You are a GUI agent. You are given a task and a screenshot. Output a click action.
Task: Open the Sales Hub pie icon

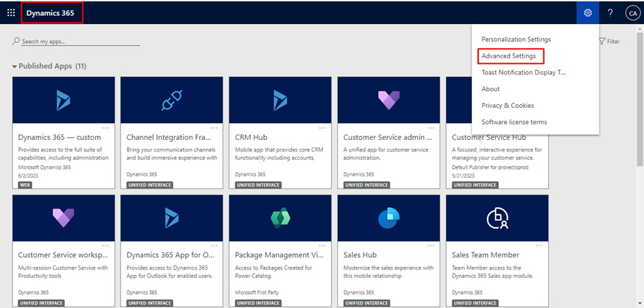388,218
